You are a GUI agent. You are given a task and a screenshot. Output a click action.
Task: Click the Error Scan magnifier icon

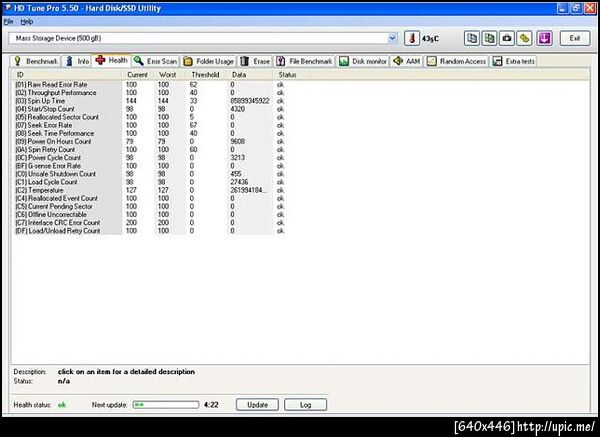tap(139, 61)
